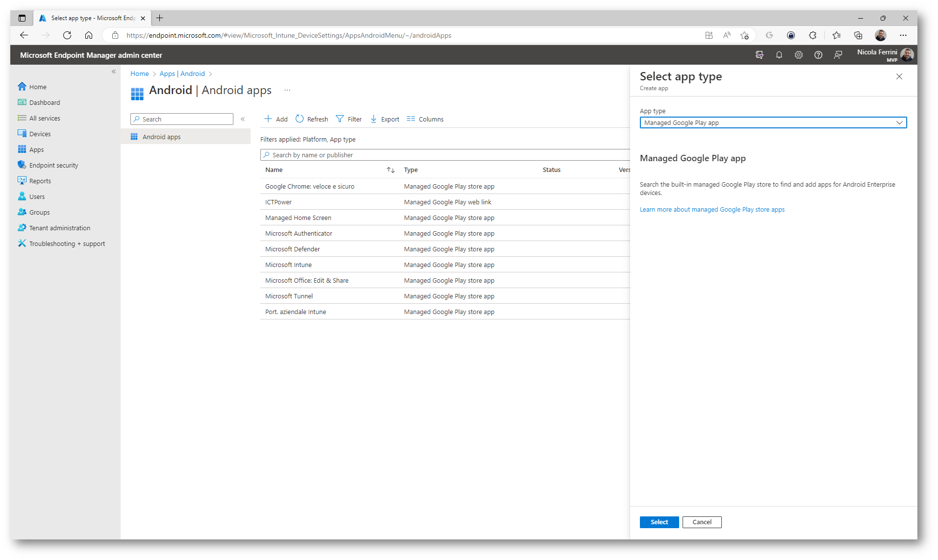Viewport: 938px width, 560px height.
Task: Go to Devices in the sidebar
Action: [34, 134]
